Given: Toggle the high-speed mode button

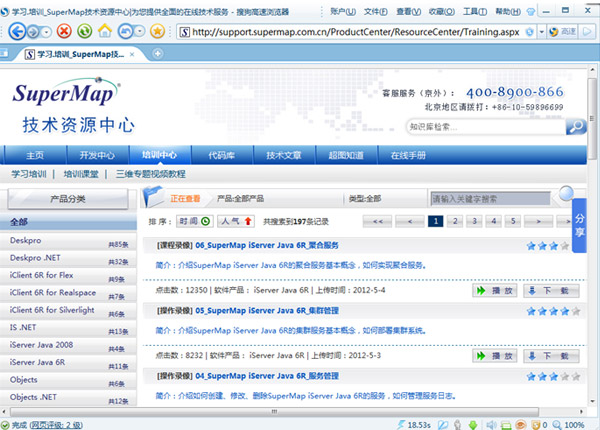Looking at the screenshot, I should coord(562,32).
